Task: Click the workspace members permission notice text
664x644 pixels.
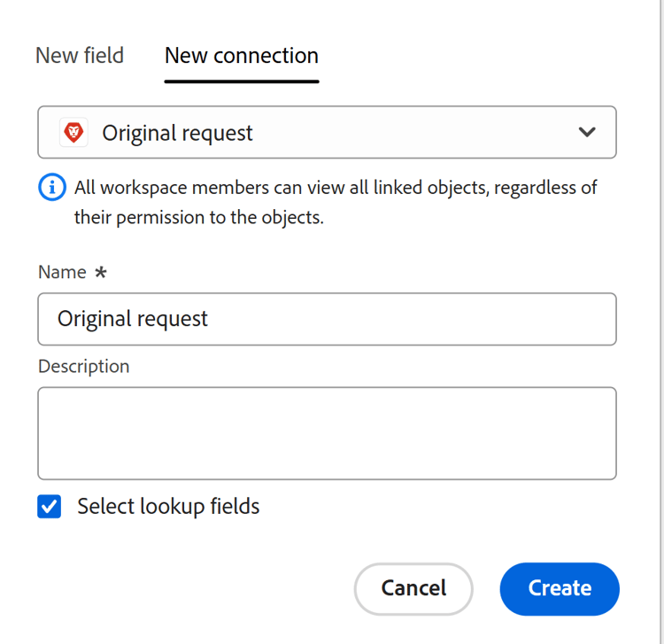Action: click(x=336, y=188)
